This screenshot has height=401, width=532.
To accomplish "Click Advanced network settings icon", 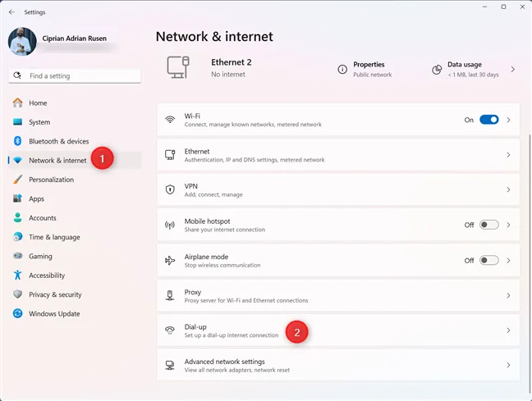I will coord(170,365).
